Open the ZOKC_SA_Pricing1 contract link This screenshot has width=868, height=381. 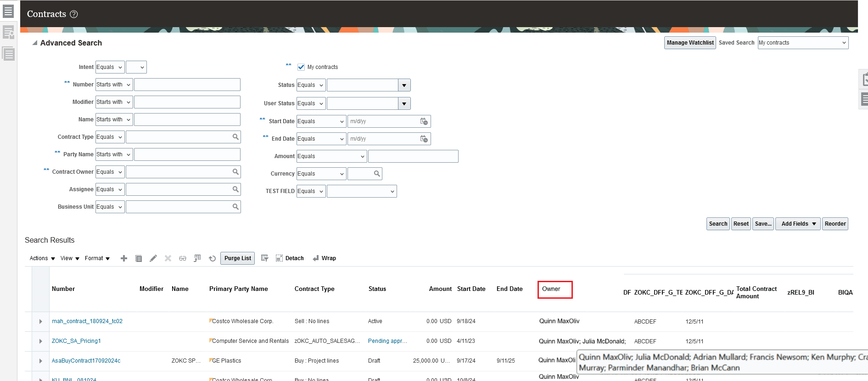point(76,341)
